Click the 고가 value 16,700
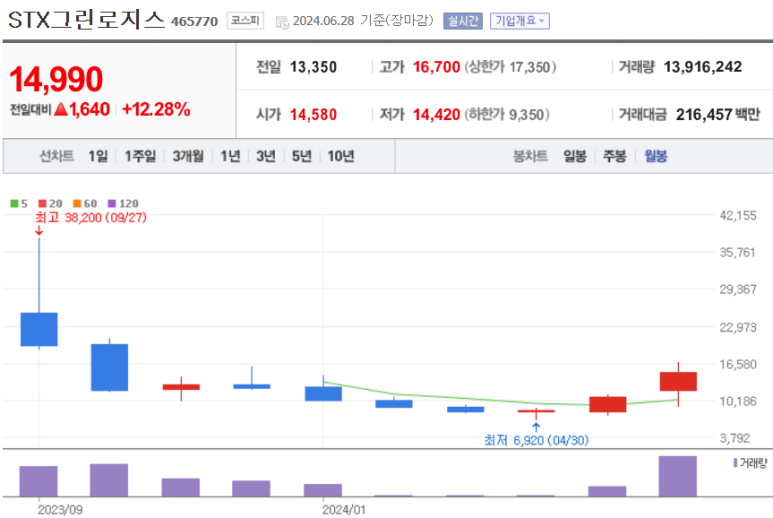 [436, 67]
